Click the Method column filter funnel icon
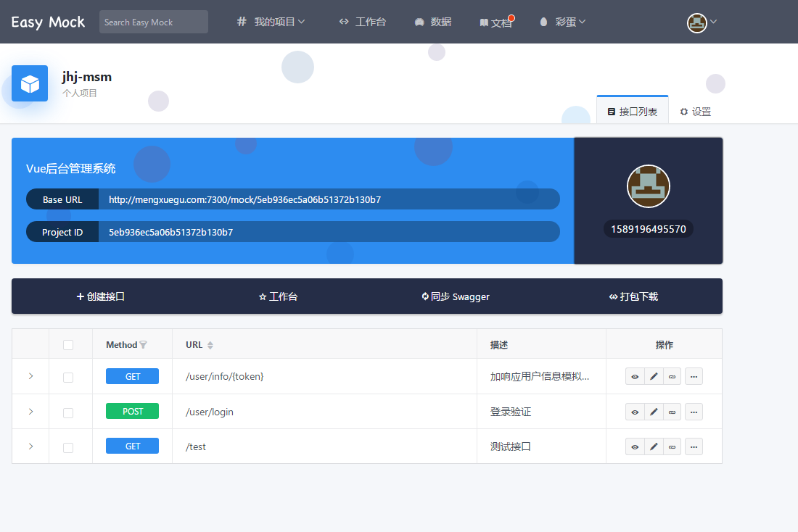 [144, 345]
